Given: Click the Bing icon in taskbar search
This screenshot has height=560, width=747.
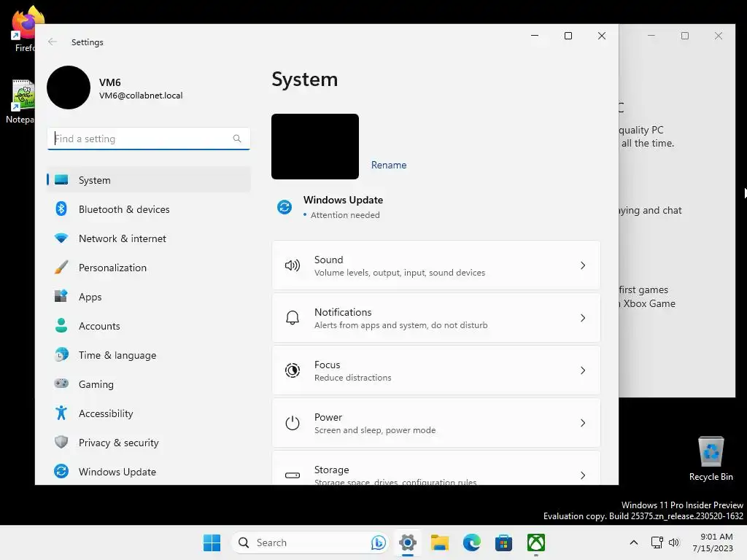Looking at the screenshot, I should pyautogui.click(x=379, y=542).
